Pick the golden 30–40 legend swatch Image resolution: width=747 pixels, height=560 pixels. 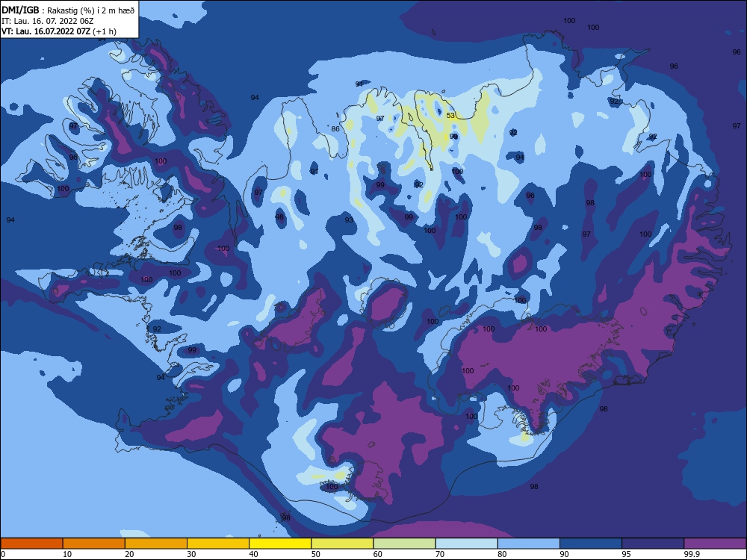(x=218, y=544)
